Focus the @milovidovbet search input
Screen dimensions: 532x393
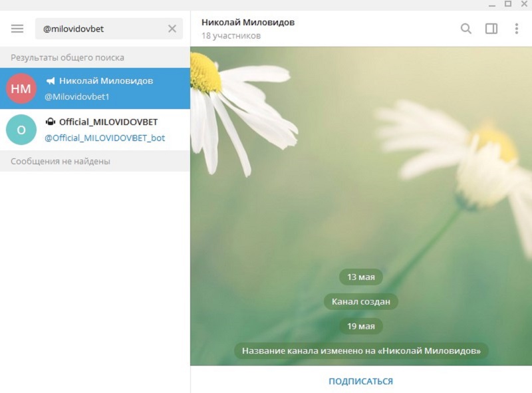click(100, 29)
